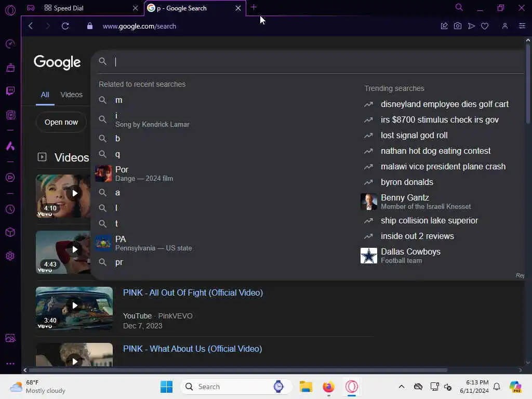Take a snapshot with camera icon
The height and width of the screenshot is (399, 532).
coord(457,26)
